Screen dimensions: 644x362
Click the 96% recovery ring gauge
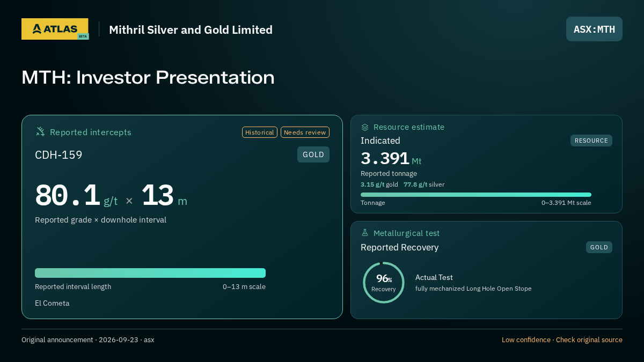click(383, 283)
